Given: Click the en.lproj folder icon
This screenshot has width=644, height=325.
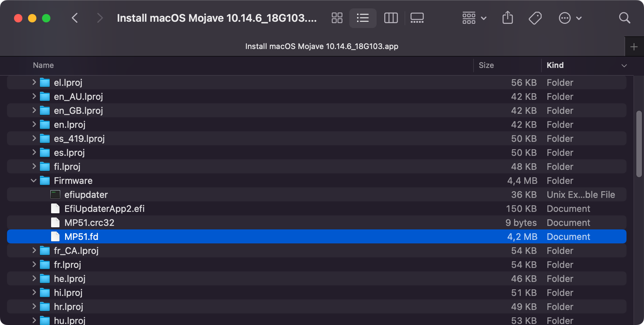Looking at the screenshot, I should [x=45, y=125].
